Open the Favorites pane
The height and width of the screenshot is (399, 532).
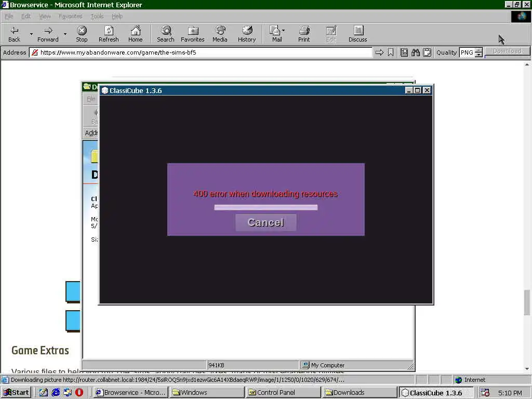(192, 34)
